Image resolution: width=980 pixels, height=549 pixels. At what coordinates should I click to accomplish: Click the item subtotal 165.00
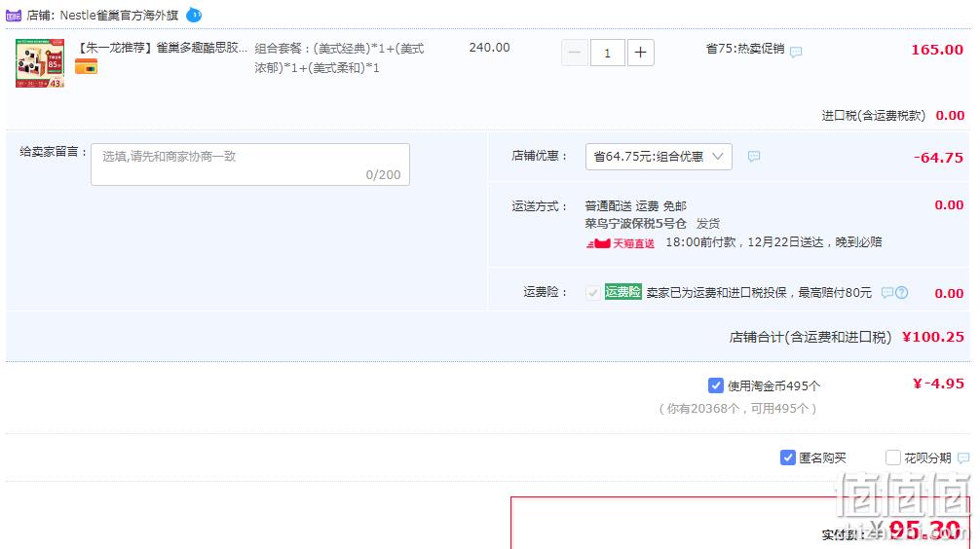click(937, 50)
